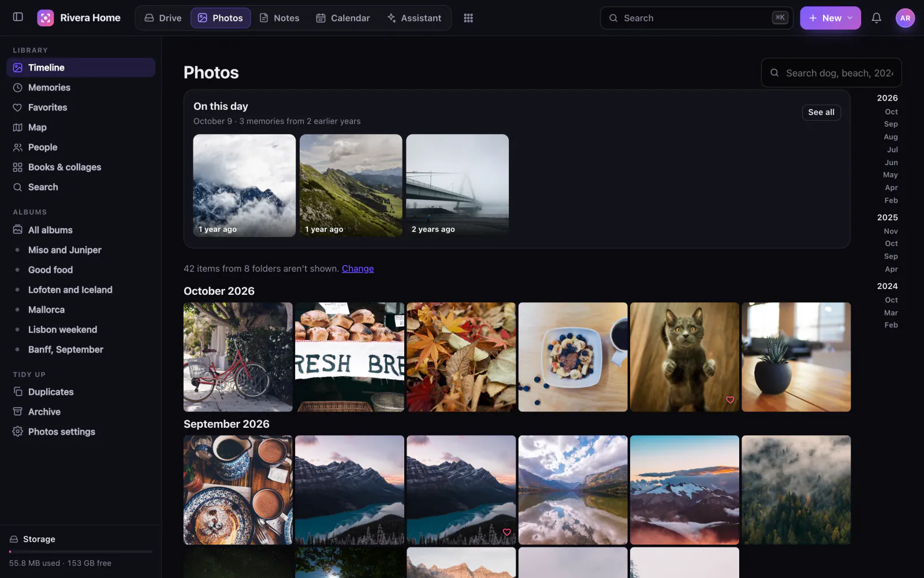Screen dimensions: 924x578
Task: Open the Banff, September album
Action: 81,350
